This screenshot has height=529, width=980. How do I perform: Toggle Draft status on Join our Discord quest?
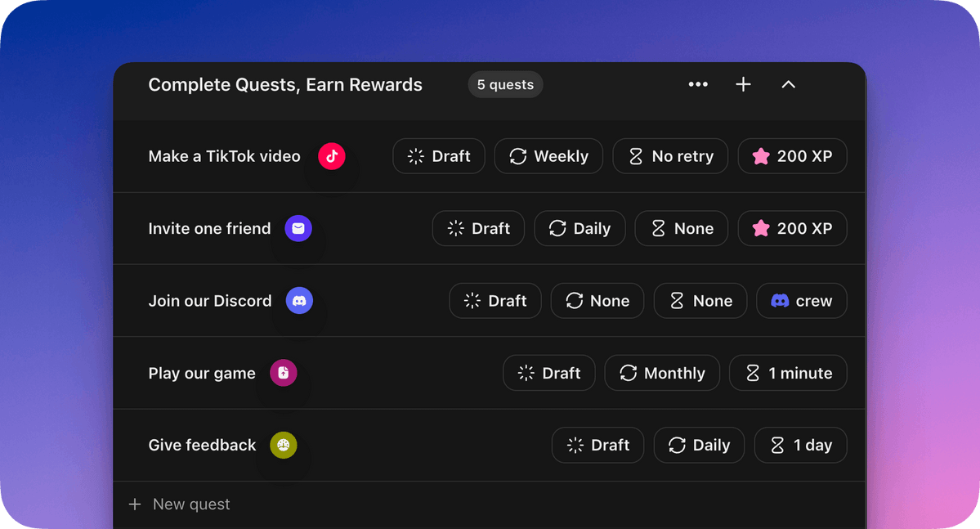[495, 301]
